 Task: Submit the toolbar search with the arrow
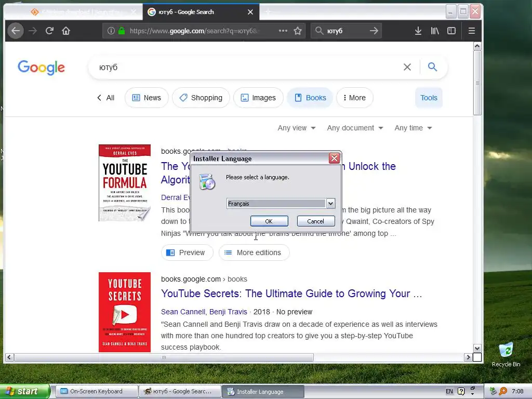click(x=374, y=31)
